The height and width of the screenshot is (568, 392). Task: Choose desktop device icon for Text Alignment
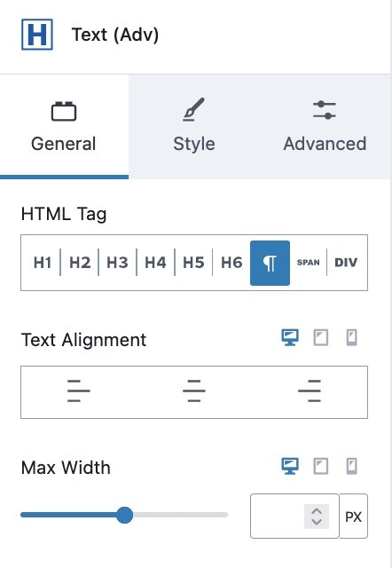tap(290, 337)
